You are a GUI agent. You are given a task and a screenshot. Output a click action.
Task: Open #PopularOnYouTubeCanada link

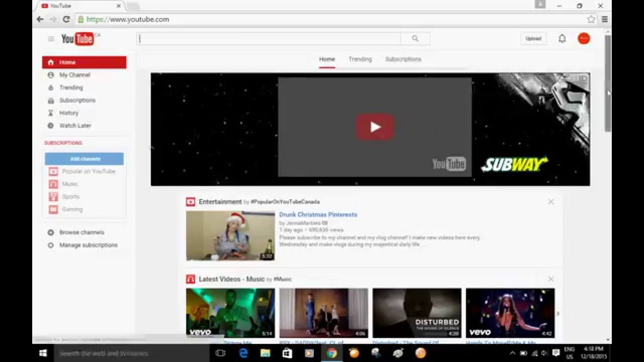(285, 202)
